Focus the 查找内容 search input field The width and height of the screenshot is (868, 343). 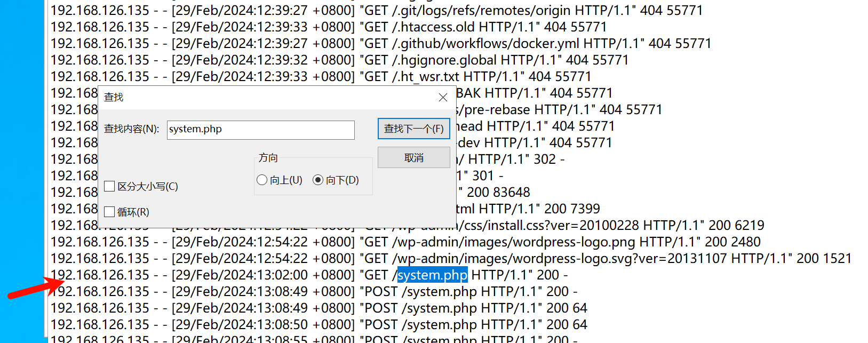tap(260, 130)
